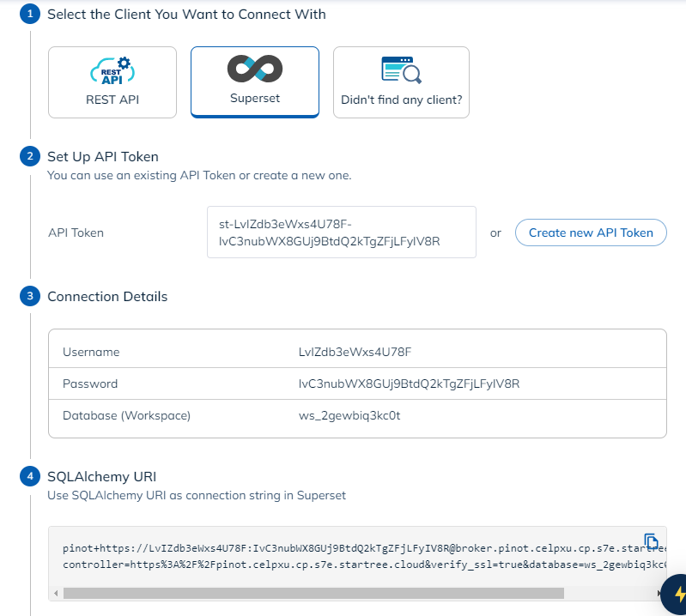
Task: Click the step 2 number badge
Action: tap(30, 156)
